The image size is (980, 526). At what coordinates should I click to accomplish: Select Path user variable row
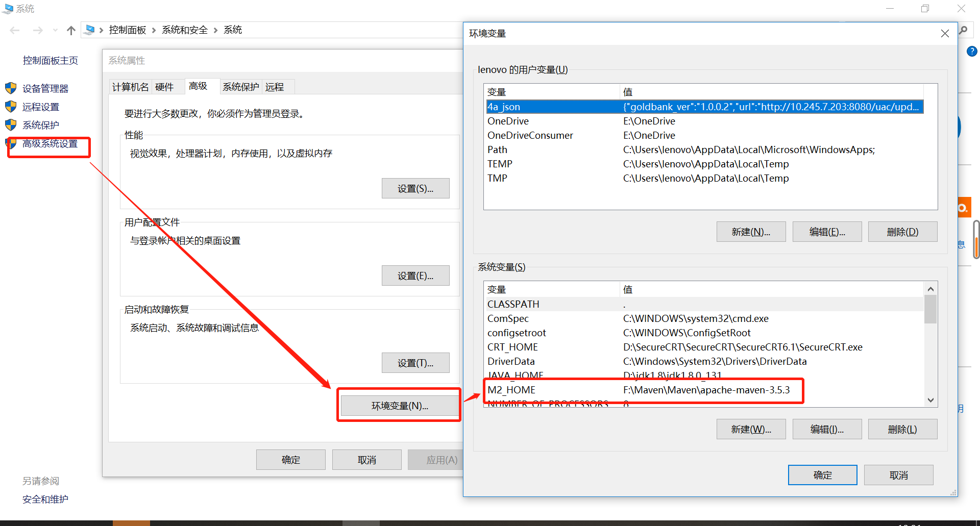704,149
